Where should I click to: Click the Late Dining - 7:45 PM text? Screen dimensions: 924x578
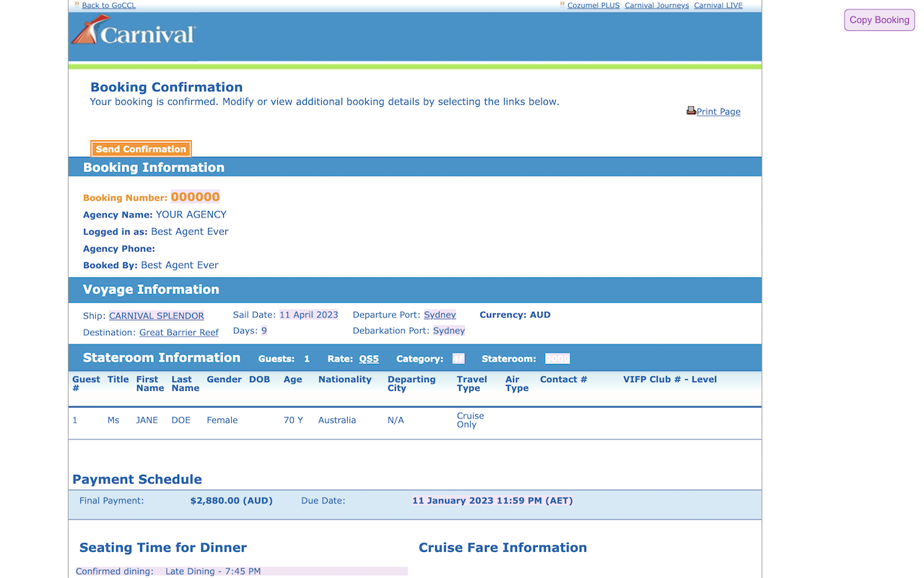click(213, 571)
